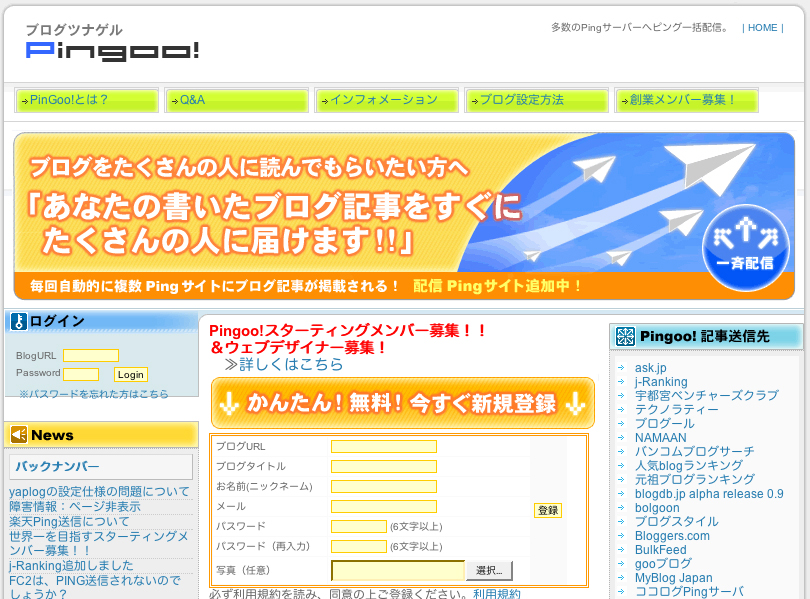Open the NAMAAN link
This screenshot has height=599, width=810.
coord(661,437)
